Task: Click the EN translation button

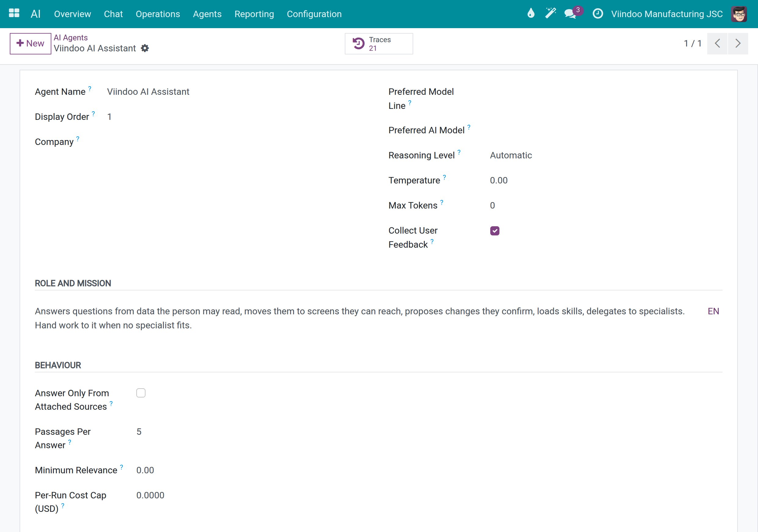Action: point(713,311)
